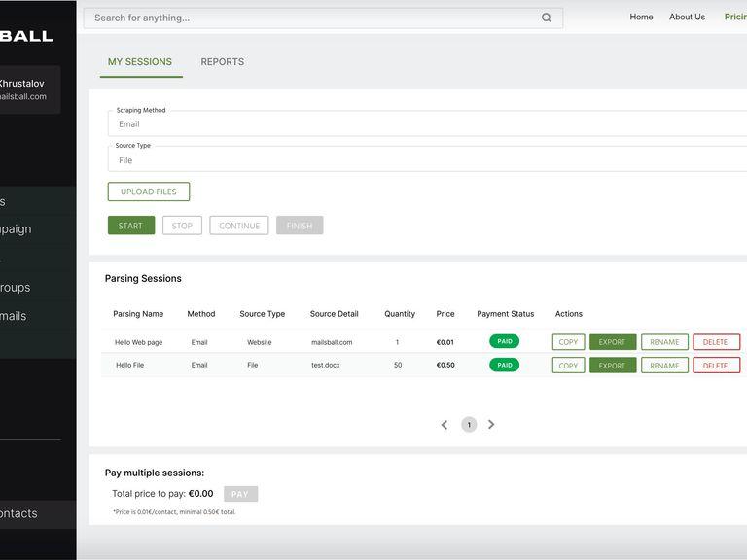
Task: Copy the Hello Web page session
Action: 568,342
